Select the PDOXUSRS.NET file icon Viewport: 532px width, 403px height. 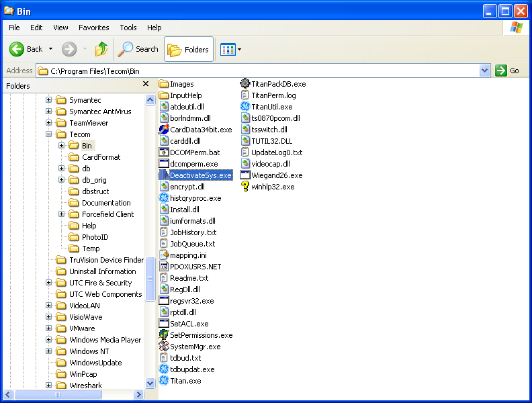pos(164,266)
